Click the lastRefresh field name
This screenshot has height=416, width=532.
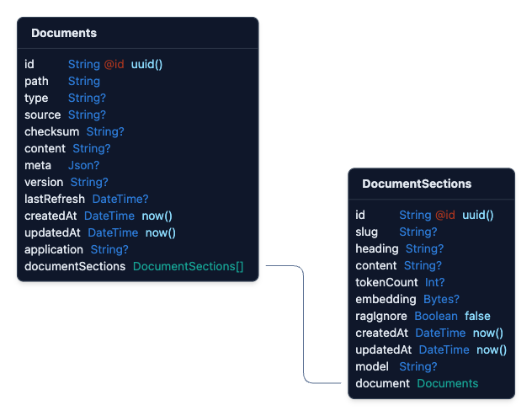pyautogui.click(x=55, y=199)
